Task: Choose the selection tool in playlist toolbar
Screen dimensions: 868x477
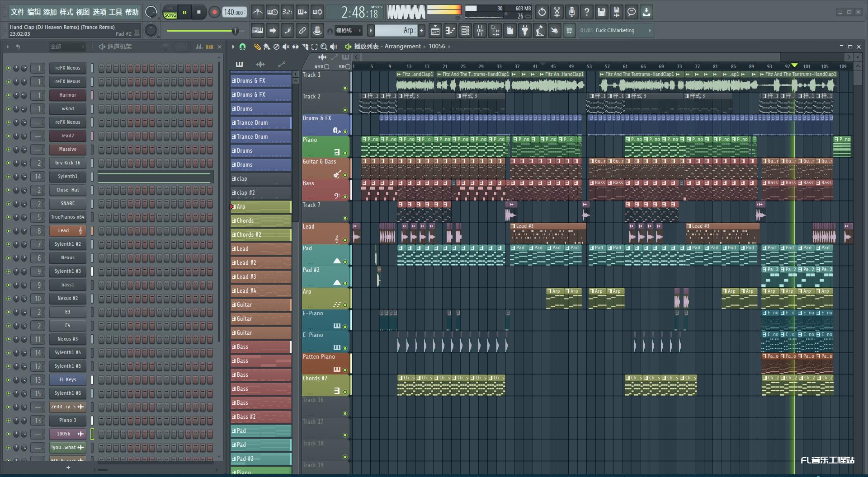Action: tap(314, 47)
